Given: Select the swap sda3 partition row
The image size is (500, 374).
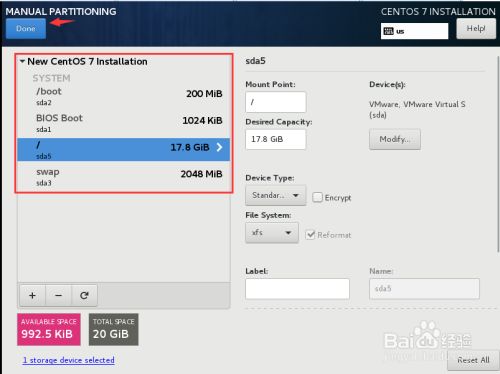Looking at the screenshot, I should coord(124,177).
